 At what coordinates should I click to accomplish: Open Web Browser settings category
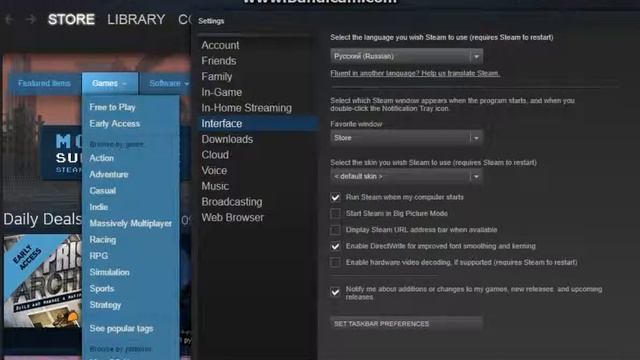(233, 218)
